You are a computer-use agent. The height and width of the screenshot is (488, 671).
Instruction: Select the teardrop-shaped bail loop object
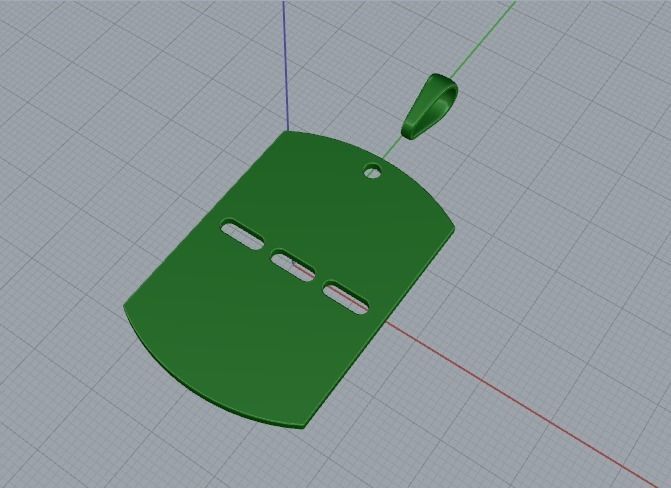pos(429,106)
